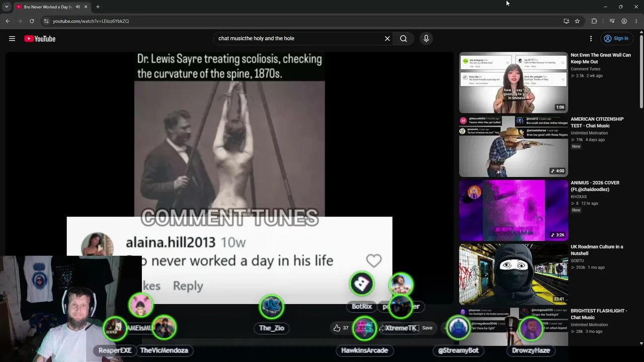Click the video player frame
Screen dimensions: 644x362
(229, 178)
